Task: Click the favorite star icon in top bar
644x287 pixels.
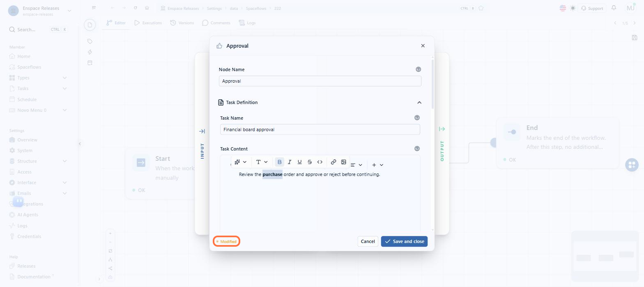Action: 481,8
